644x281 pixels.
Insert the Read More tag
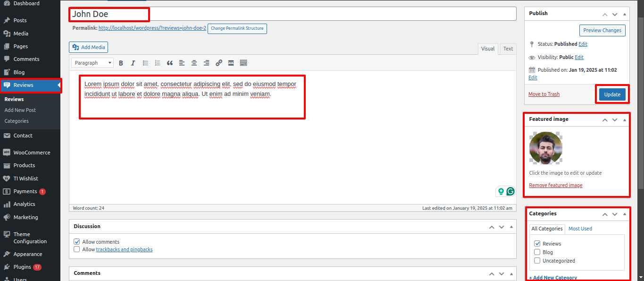tap(231, 63)
